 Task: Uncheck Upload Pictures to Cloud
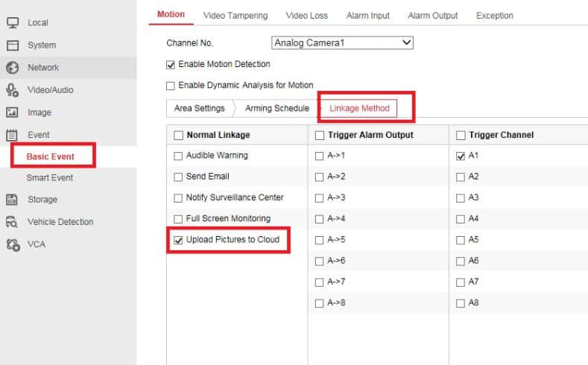point(178,241)
